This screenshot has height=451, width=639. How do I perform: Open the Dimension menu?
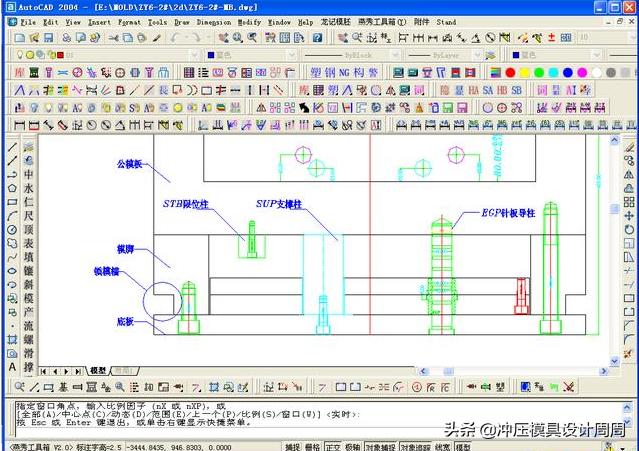214,22
